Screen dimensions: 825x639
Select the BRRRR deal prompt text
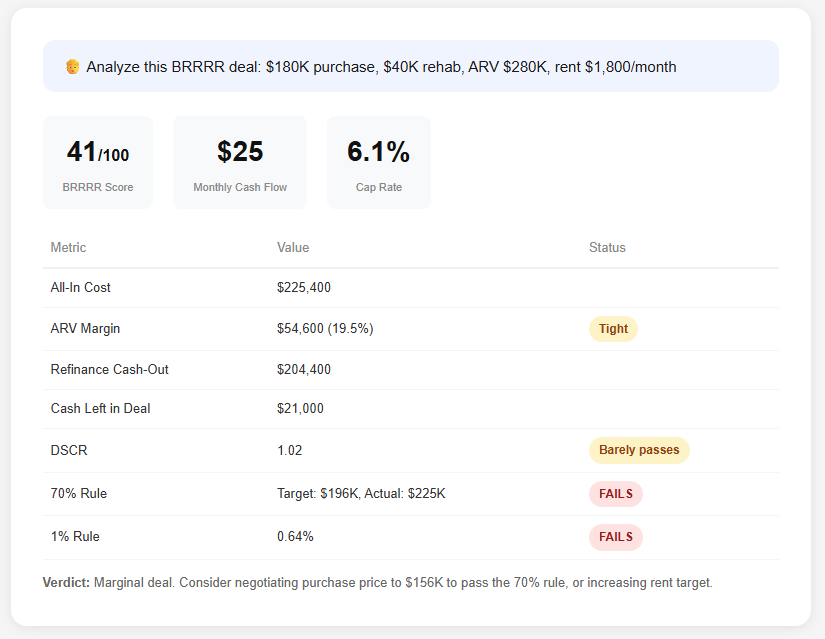381,67
